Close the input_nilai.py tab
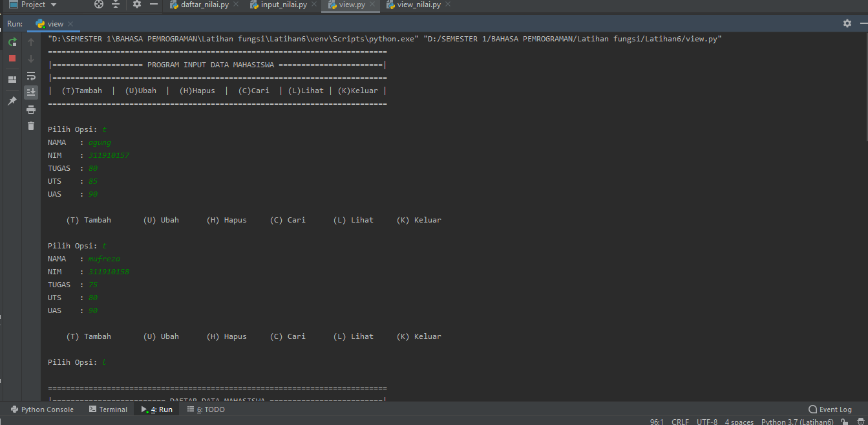The image size is (868, 425). (x=313, y=5)
